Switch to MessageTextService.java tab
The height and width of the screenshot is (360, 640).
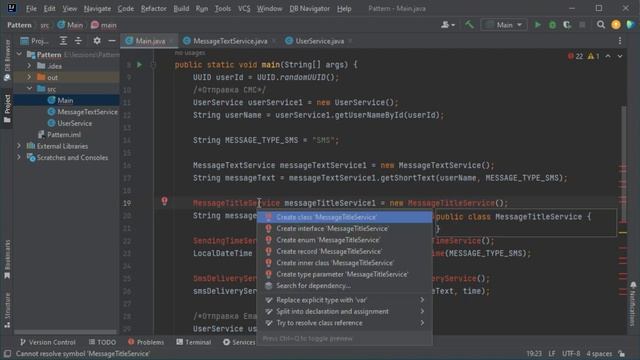[230, 41]
